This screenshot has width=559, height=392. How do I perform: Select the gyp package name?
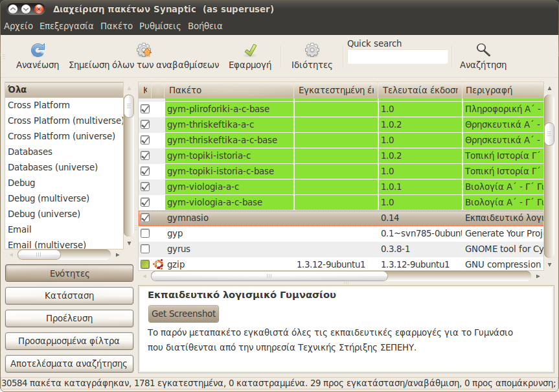coord(175,234)
